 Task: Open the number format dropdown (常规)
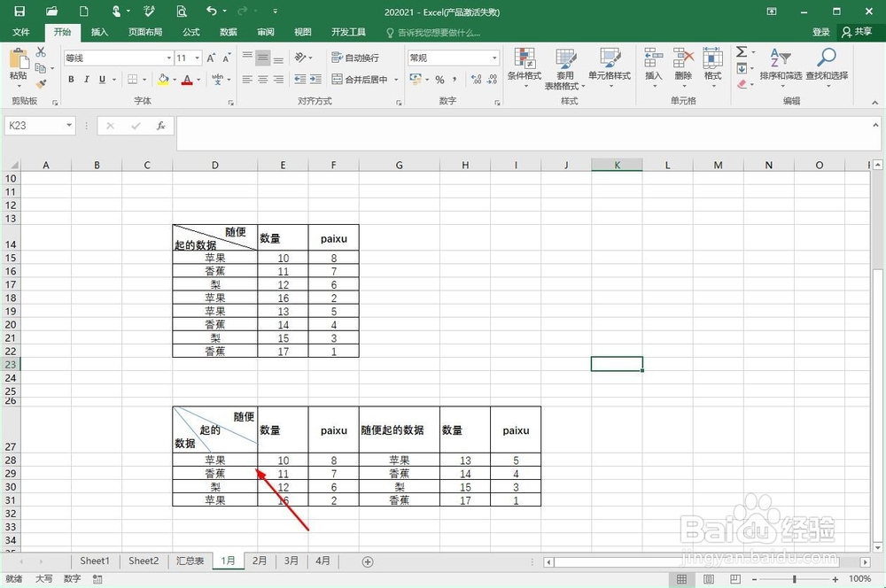(494, 58)
